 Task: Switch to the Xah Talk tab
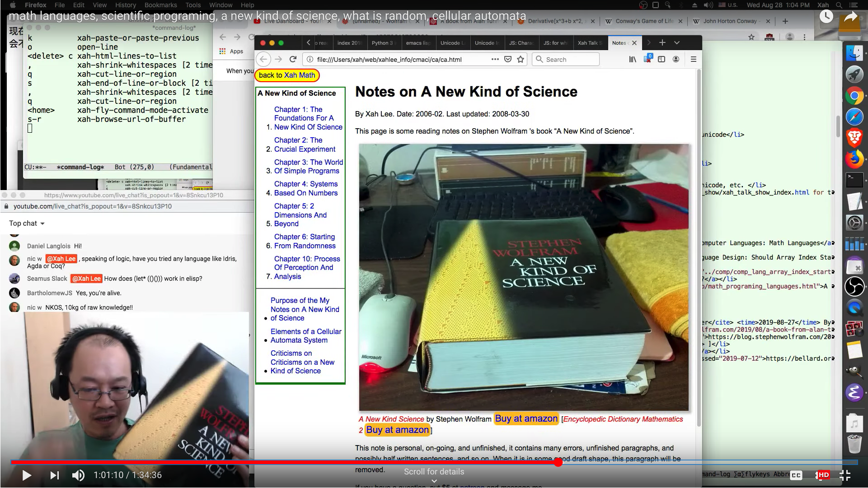(x=590, y=43)
